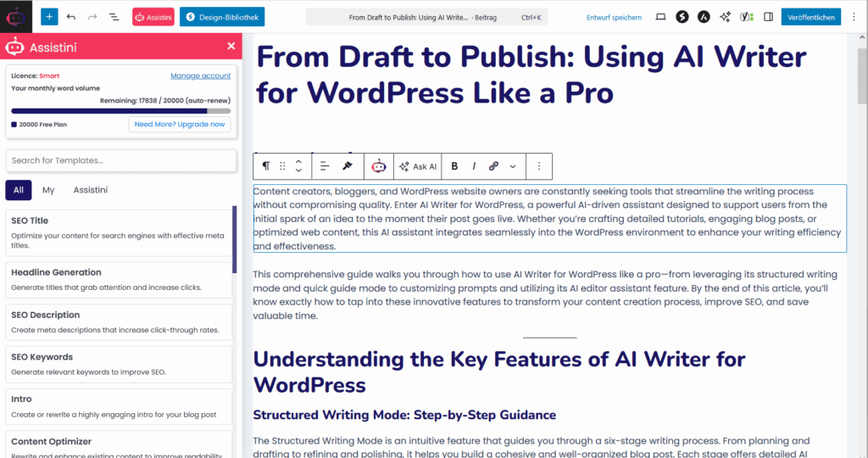The width and height of the screenshot is (868, 458).
Task: Click the pin highlighter icon in block toolbar
Action: [347, 166]
